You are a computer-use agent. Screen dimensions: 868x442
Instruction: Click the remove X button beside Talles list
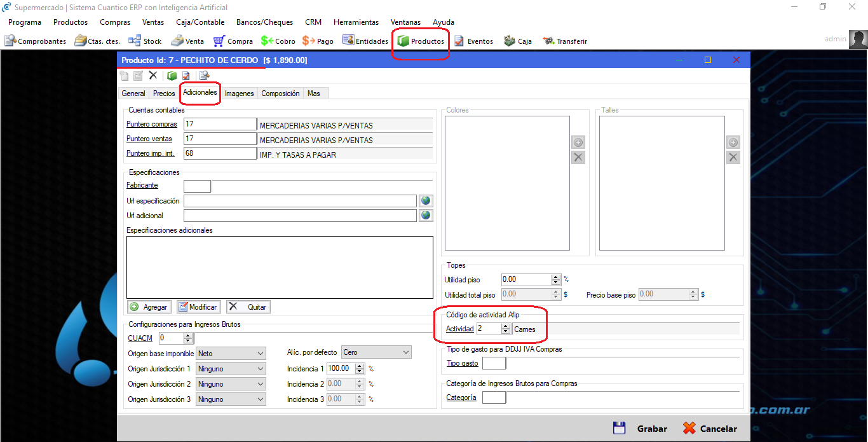click(733, 157)
